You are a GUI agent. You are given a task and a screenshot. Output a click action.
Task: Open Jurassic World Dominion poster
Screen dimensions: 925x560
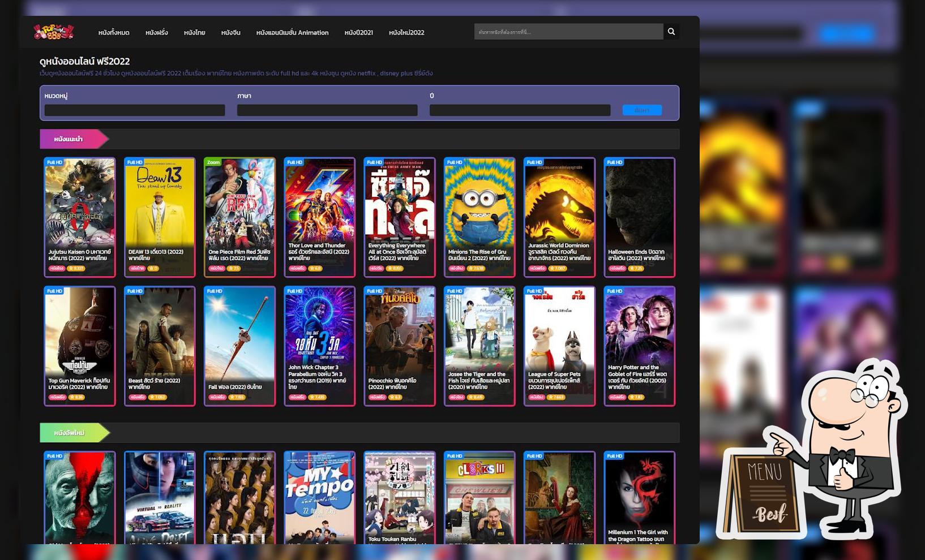pyautogui.click(x=559, y=217)
